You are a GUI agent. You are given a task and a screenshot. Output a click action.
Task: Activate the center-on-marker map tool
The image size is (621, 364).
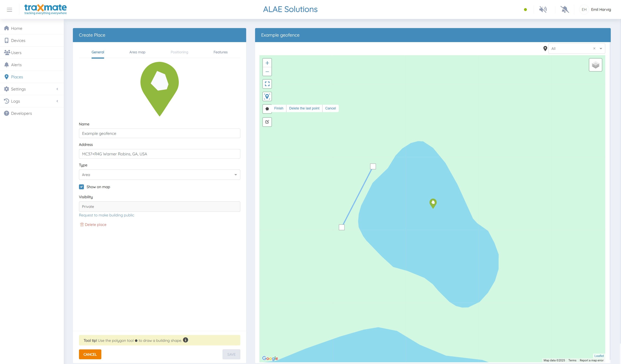[x=267, y=96]
